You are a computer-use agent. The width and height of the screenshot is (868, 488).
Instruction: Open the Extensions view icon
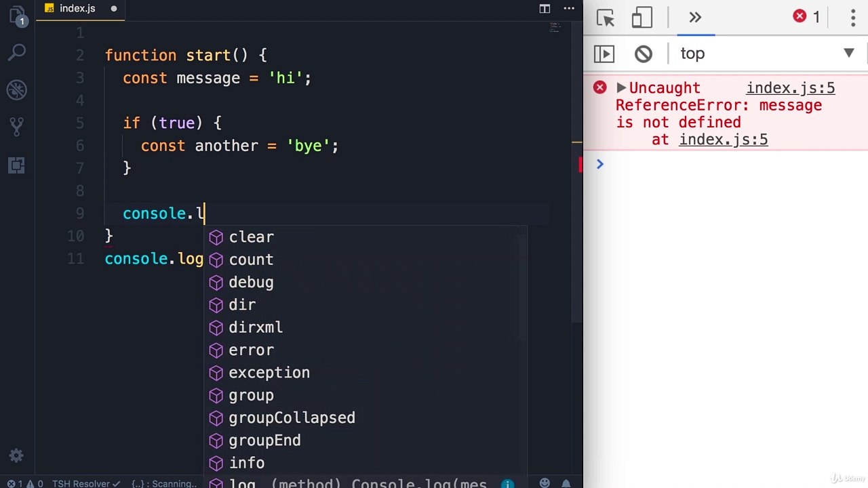(x=17, y=165)
